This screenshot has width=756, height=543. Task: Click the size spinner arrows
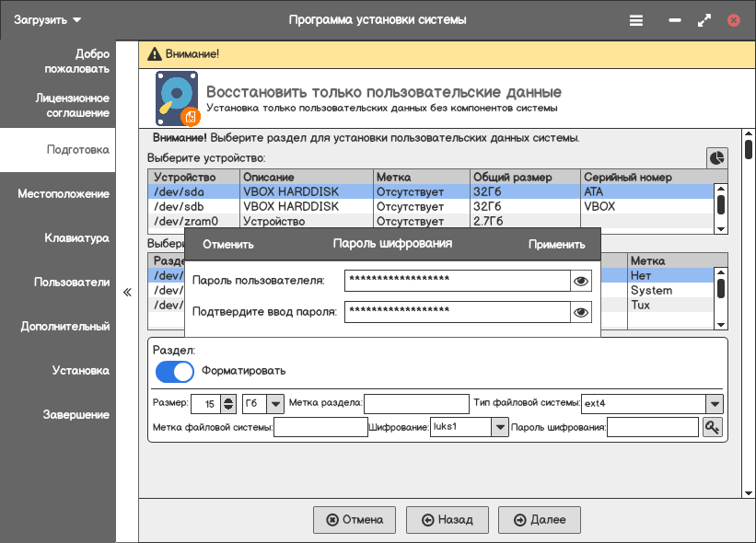(228, 404)
